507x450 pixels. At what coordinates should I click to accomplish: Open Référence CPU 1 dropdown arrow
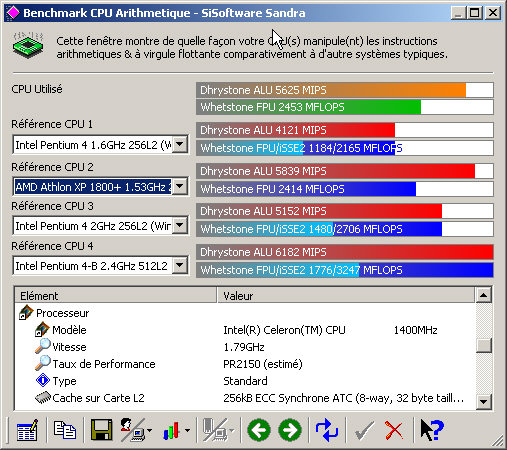click(180, 145)
